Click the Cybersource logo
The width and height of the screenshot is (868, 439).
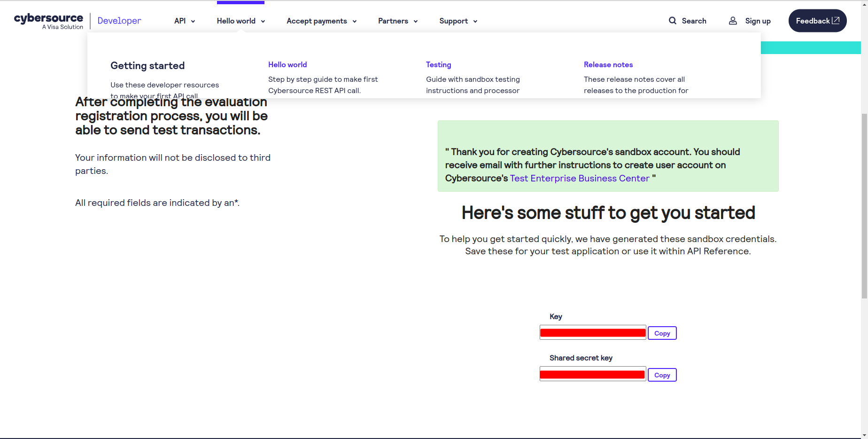[x=48, y=21]
